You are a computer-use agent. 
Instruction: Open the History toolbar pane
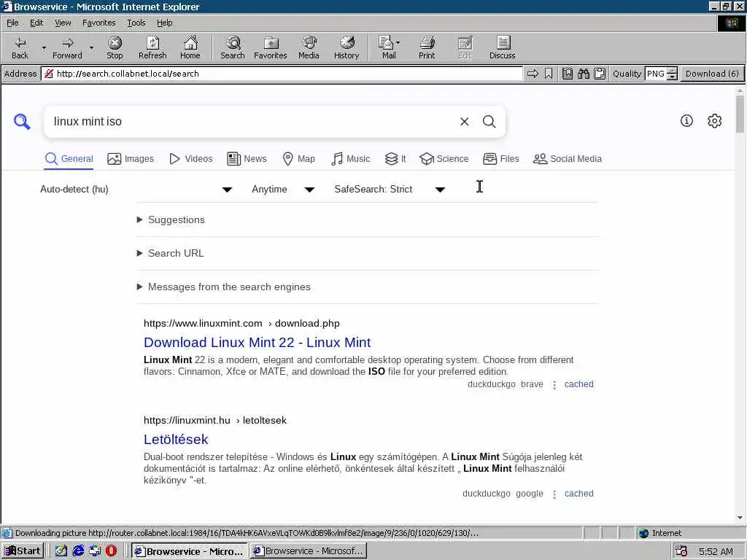347,47
